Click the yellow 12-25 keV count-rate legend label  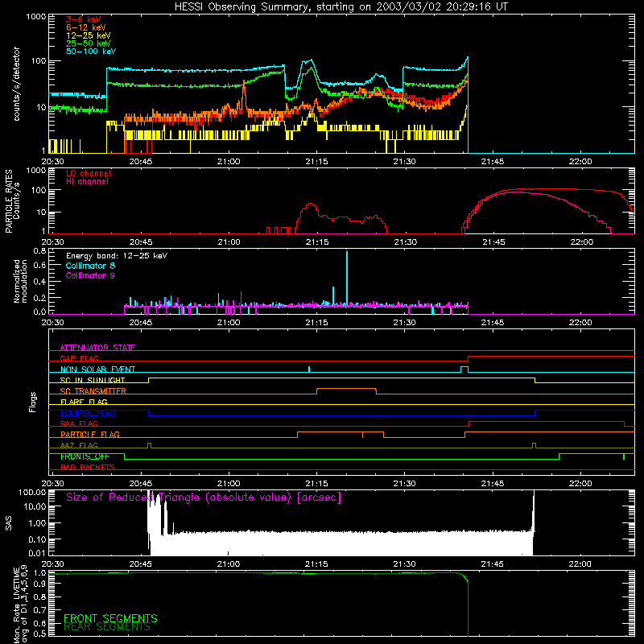coord(89,35)
